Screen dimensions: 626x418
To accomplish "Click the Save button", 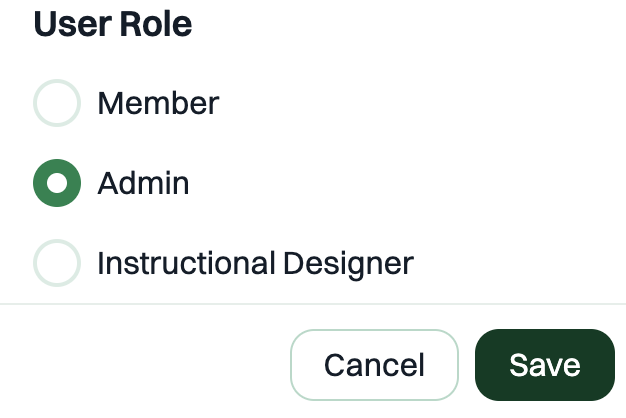I will (x=545, y=365).
